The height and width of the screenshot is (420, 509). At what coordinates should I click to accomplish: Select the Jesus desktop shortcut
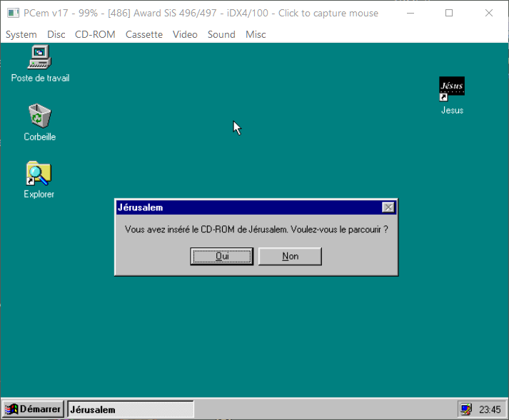tap(451, 89)
